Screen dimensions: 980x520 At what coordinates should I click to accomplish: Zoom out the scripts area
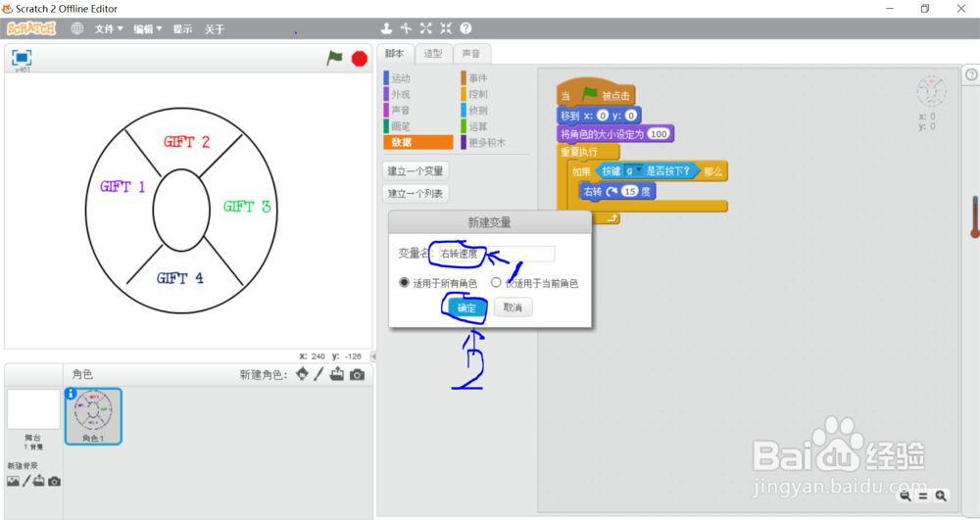(x=905, y=496)
